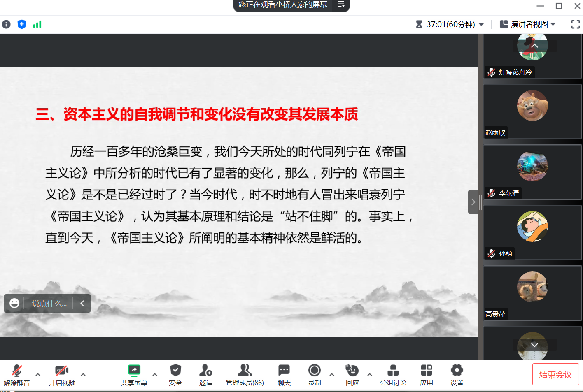Open the menu beside the screen-sharing title bar
Image resolution: width=583 pixels, height=392 pixels.
[x=341, y=5]
